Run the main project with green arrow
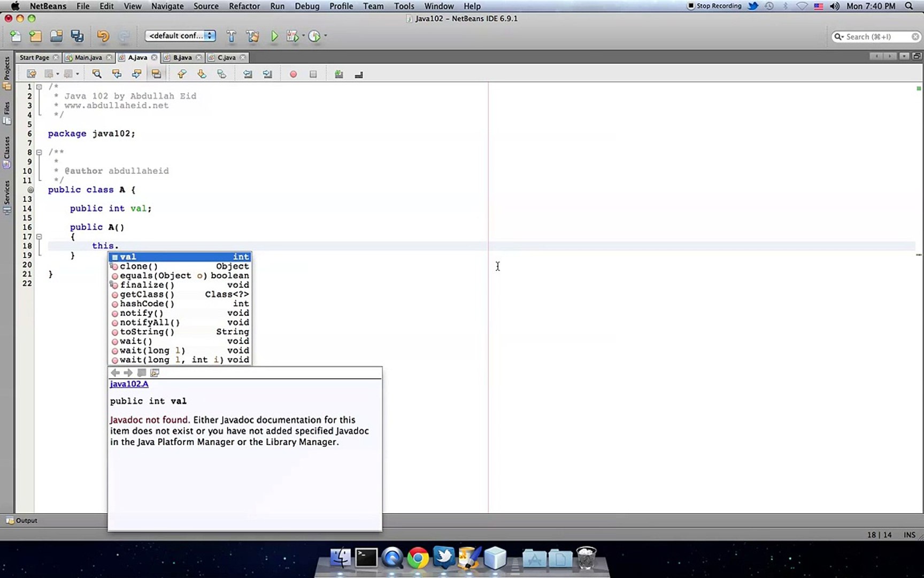The image size is (924, 578). point(274,36)
